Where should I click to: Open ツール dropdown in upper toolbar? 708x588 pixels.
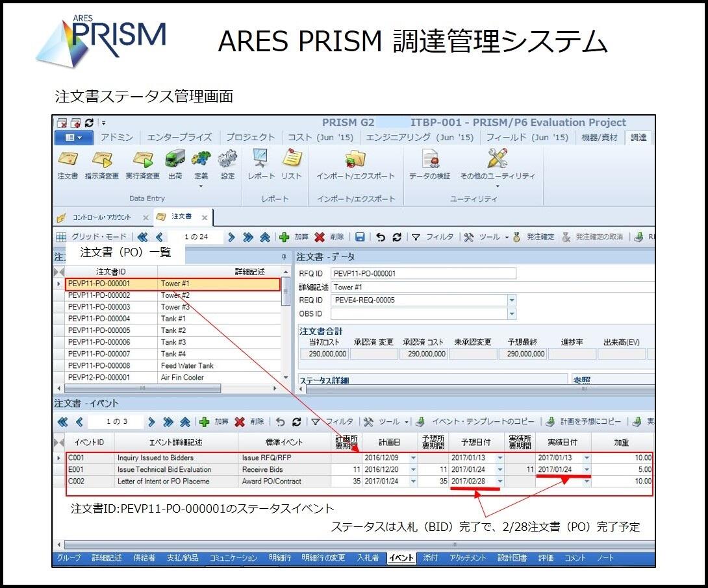pos(486,237)
